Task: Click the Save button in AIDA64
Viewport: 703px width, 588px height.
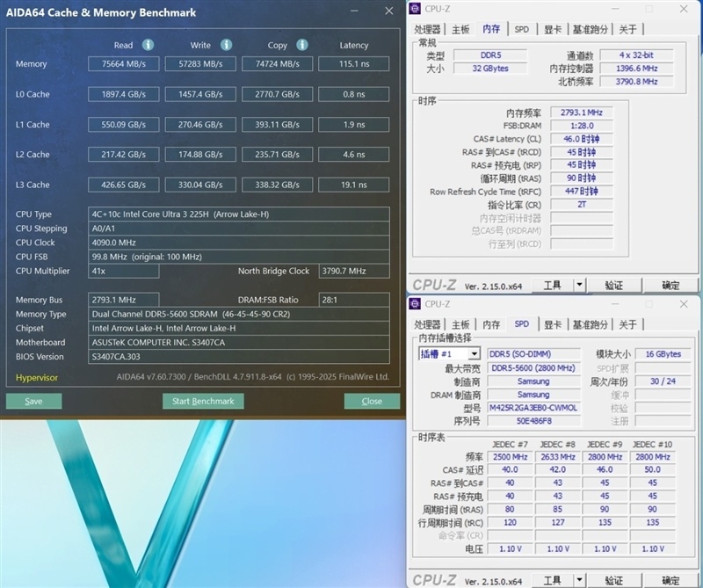Action: [x=33, y=401]
